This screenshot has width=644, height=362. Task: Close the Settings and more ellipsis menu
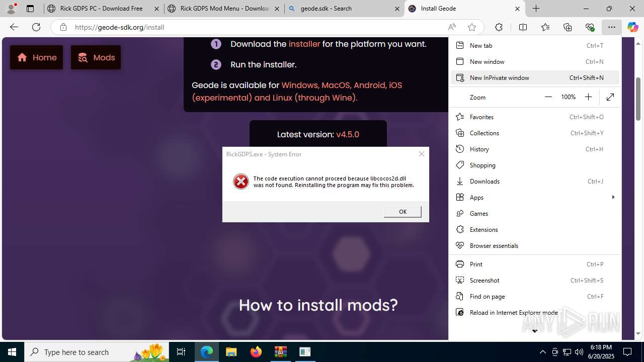(611, 27)
